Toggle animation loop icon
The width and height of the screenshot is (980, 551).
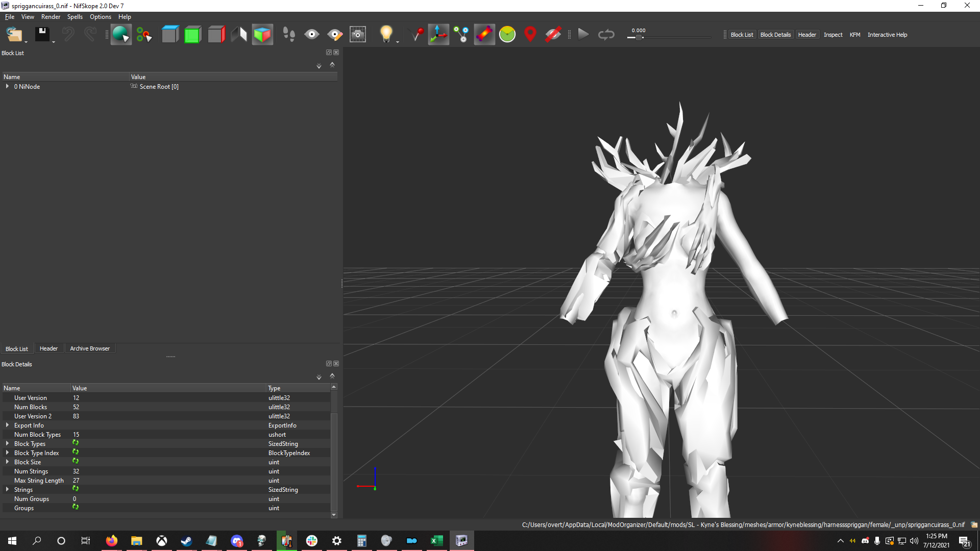click(x=606, y=35)
